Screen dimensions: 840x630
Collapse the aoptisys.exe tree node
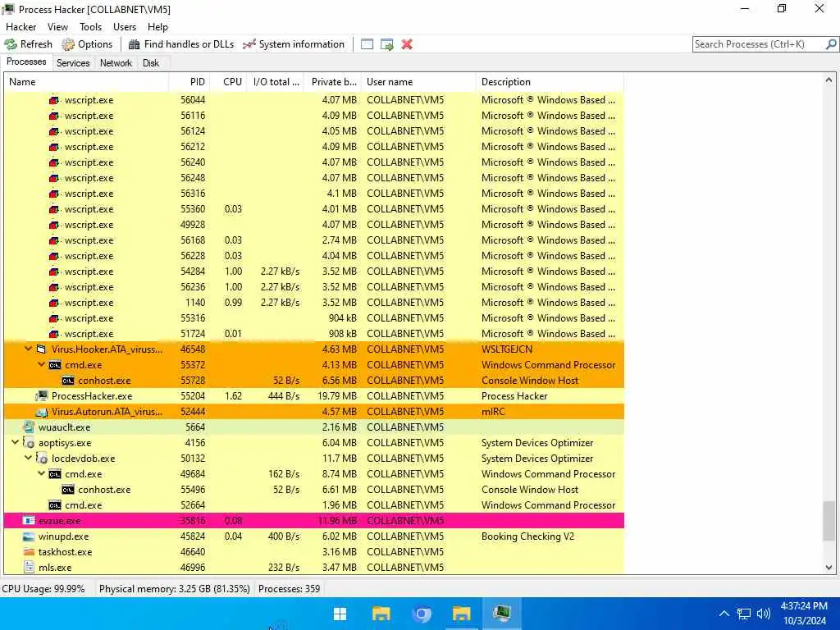[15, 443]
